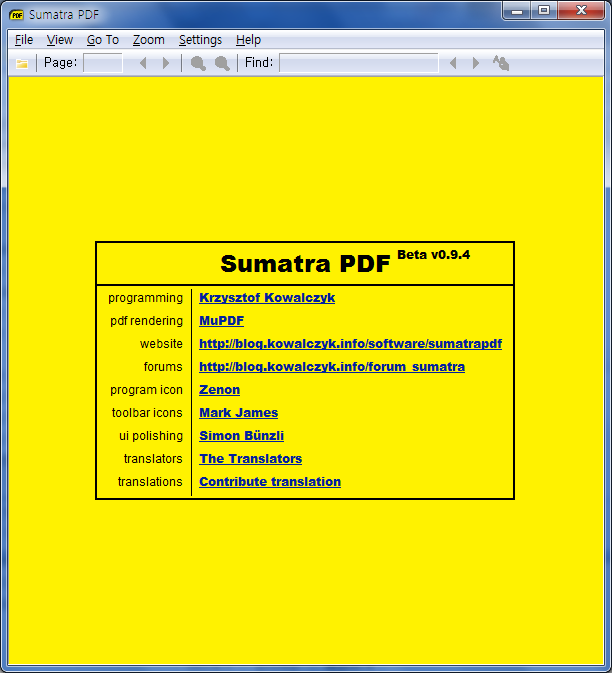Open the Help menu
This screenshot has width=612, height=673.
pyautogui.click(x=248, y=40)
